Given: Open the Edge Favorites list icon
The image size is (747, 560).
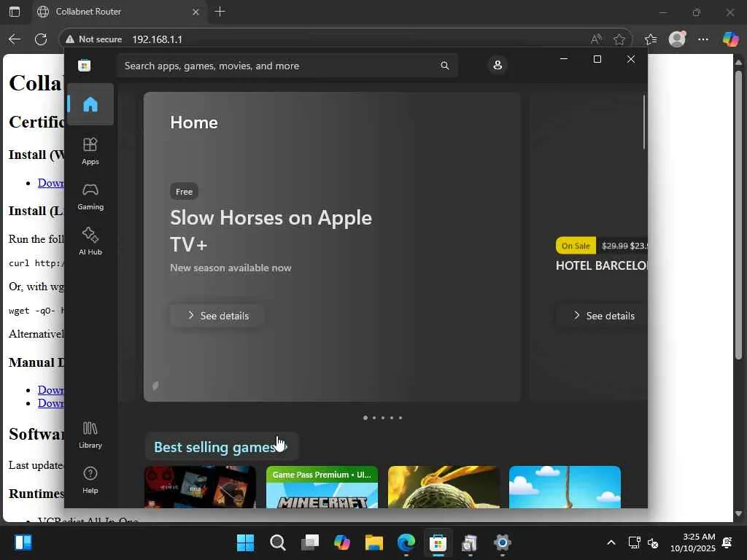Looking at the screenshot, I should click(650, 39).
